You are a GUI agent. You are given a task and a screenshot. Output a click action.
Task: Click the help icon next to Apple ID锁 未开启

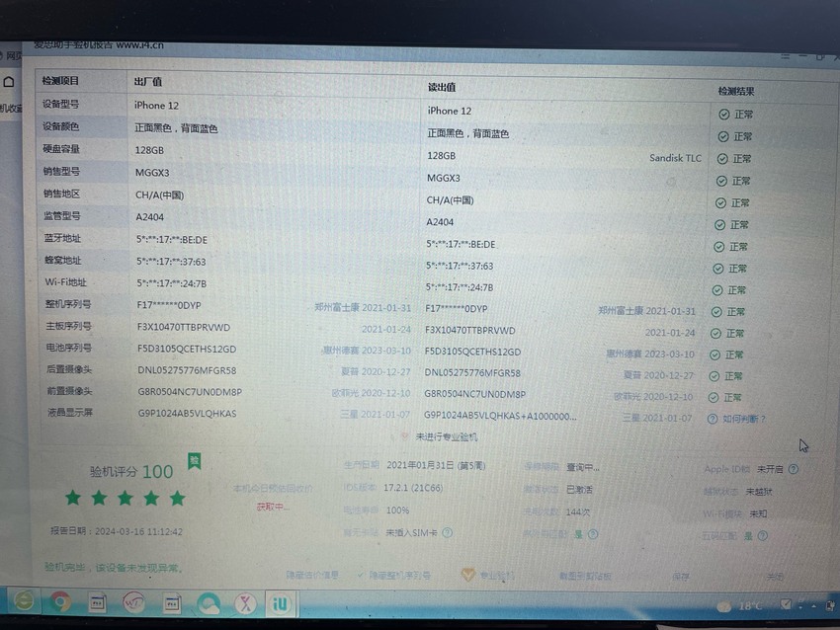pos(794,469)
